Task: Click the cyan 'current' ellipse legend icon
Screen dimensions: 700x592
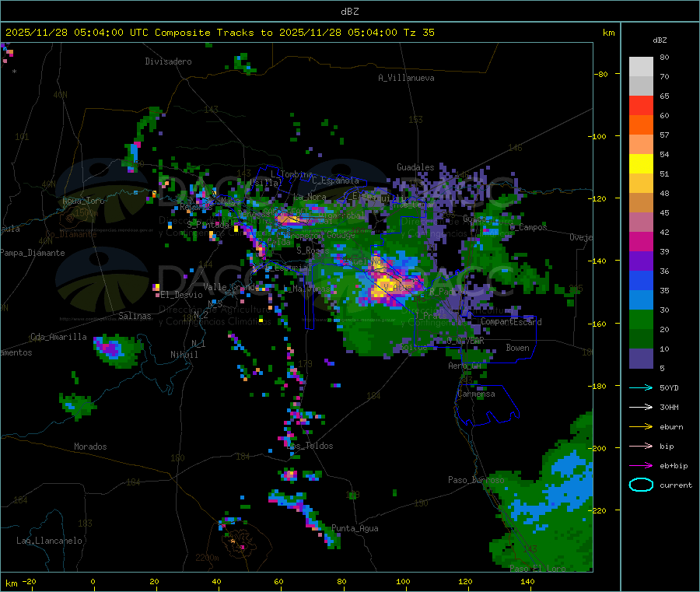Action: [x=641, y=485]
